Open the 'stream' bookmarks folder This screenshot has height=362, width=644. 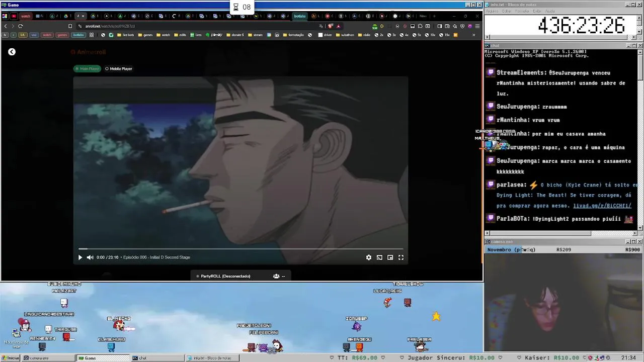coord(255,35)
